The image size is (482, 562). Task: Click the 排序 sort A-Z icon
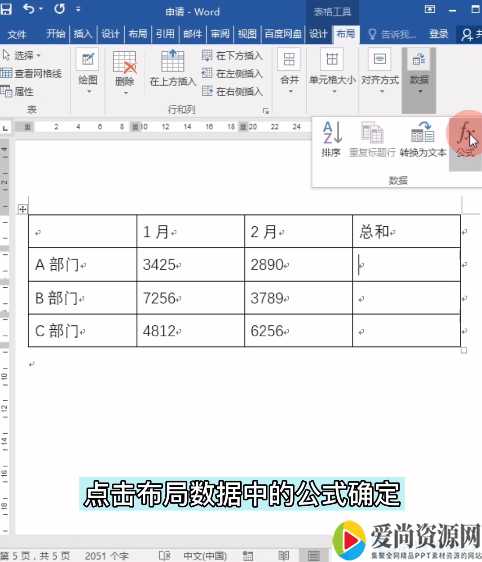tap(331, 139)
